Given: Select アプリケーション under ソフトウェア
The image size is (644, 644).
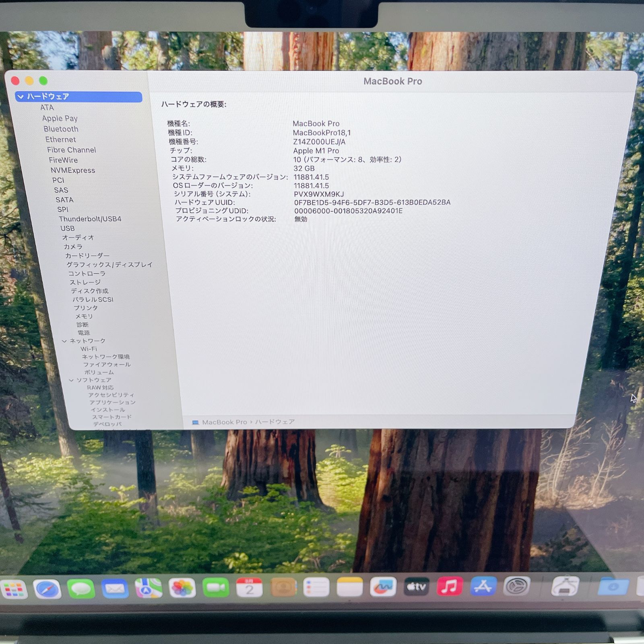Looking at the screenshot, I should click(113, 402).
